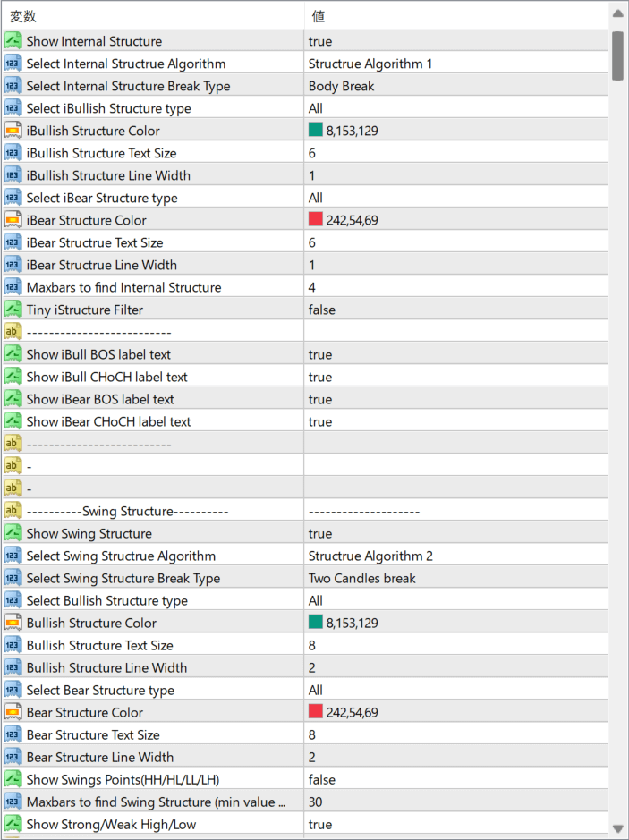Screen dimensions: 629x840
Task: Edit the Bullish Structure Text Size value 8
Action: (x=456, y=646)
